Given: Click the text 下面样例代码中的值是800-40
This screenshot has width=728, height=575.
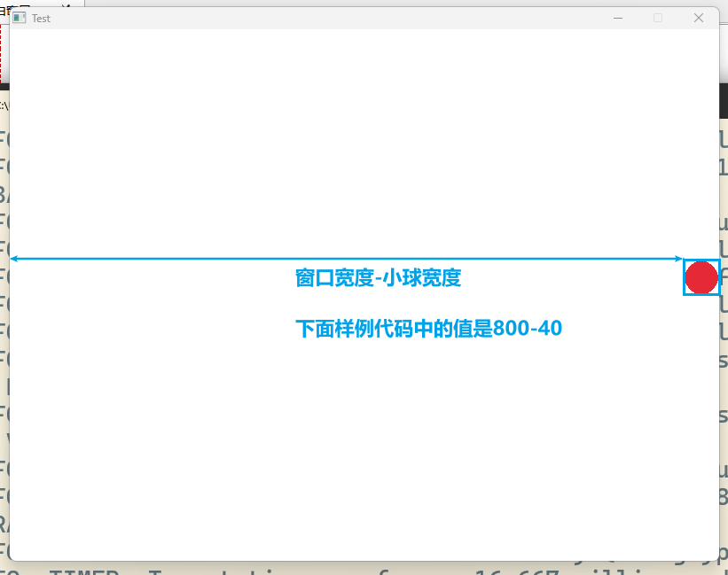Looking at the screenshot, I should 428,328.
